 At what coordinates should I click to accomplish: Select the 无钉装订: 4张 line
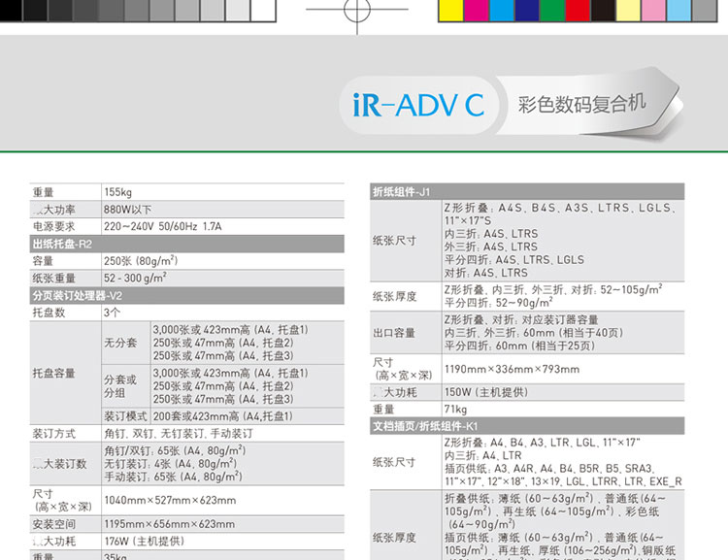(171, 463)
